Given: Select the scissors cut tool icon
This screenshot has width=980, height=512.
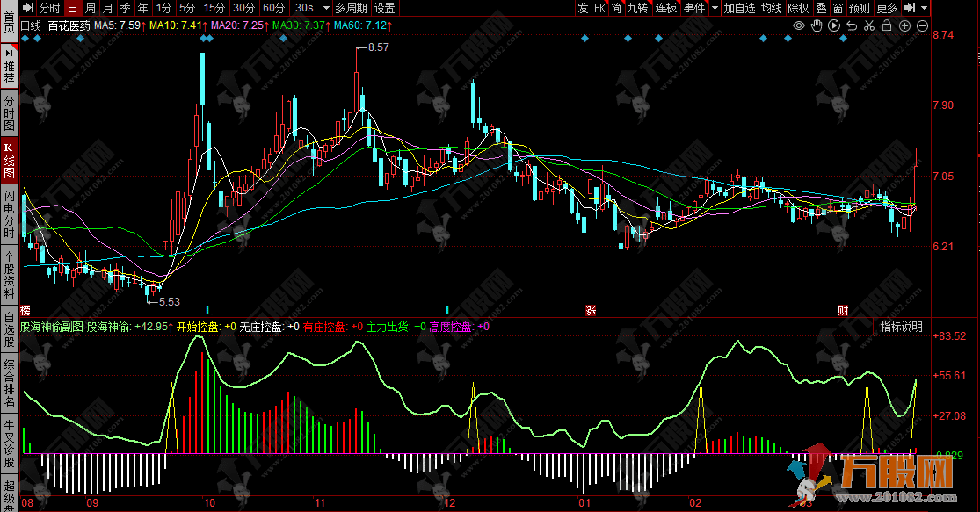Looking at the screenshot, I should [x=868, y=25].
